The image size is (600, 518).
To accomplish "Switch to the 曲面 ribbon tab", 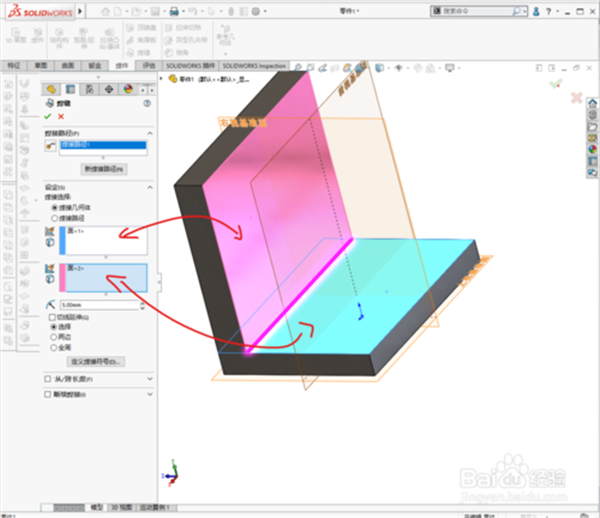I will [x=68, y=66].
